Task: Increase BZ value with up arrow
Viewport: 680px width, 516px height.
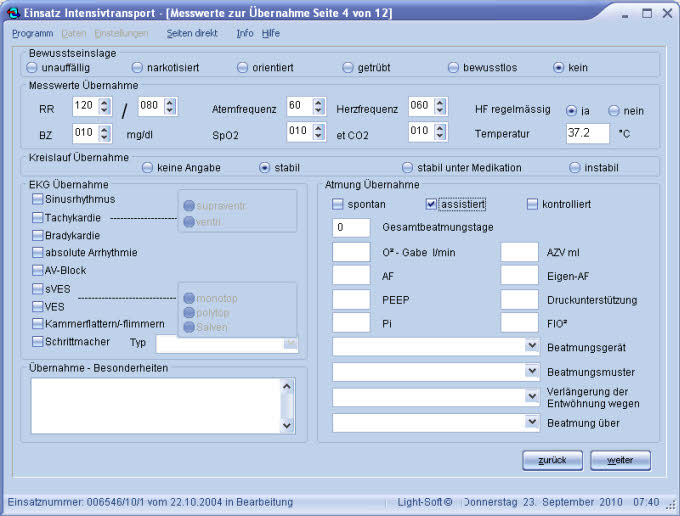Action: 104,129
